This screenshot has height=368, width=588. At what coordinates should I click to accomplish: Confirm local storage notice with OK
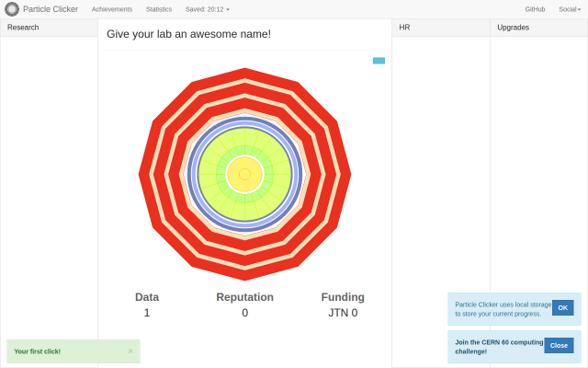(562, 308)
